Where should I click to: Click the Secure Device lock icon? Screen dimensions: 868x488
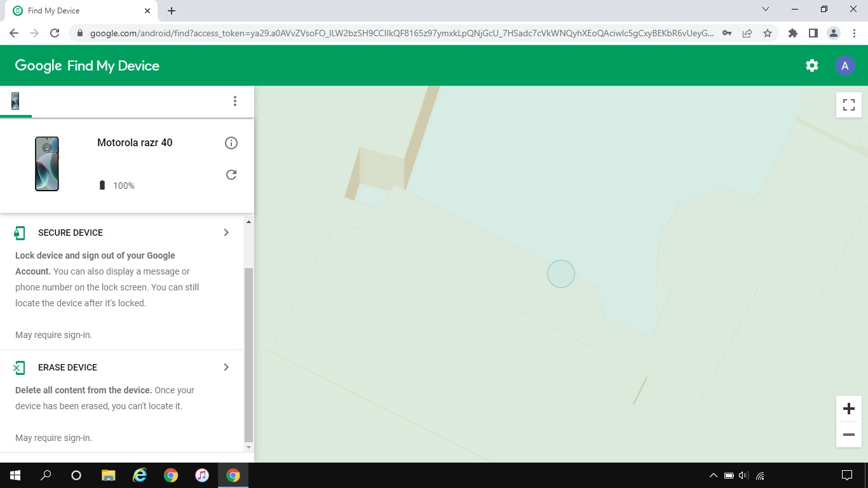19,233
